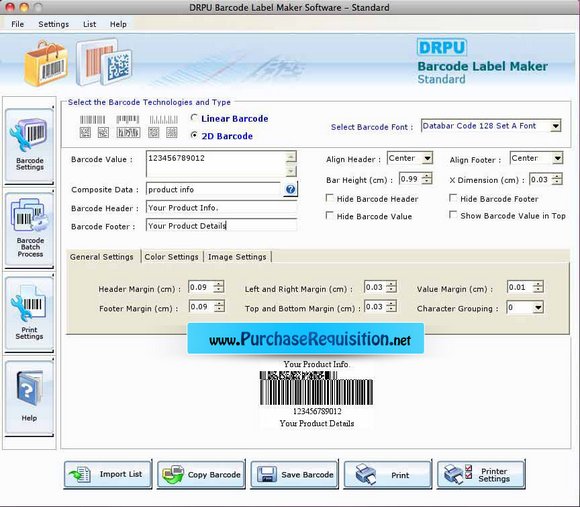The image size is (580, 507).
Task: Select the Linear Barcode radio option
Action: pyautogui.click(x=194, y=118)
